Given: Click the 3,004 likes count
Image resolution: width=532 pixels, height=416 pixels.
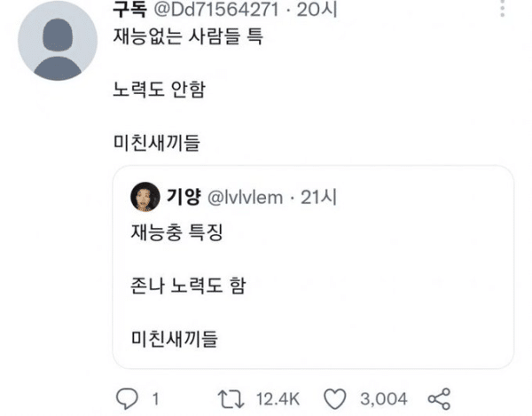Looking at the screenshot, I should pos(385,396).
